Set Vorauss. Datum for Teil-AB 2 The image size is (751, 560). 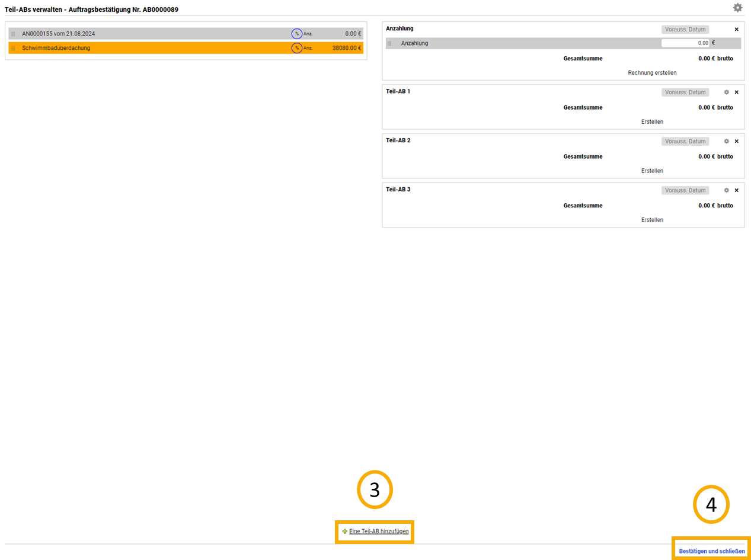point(685,142)
